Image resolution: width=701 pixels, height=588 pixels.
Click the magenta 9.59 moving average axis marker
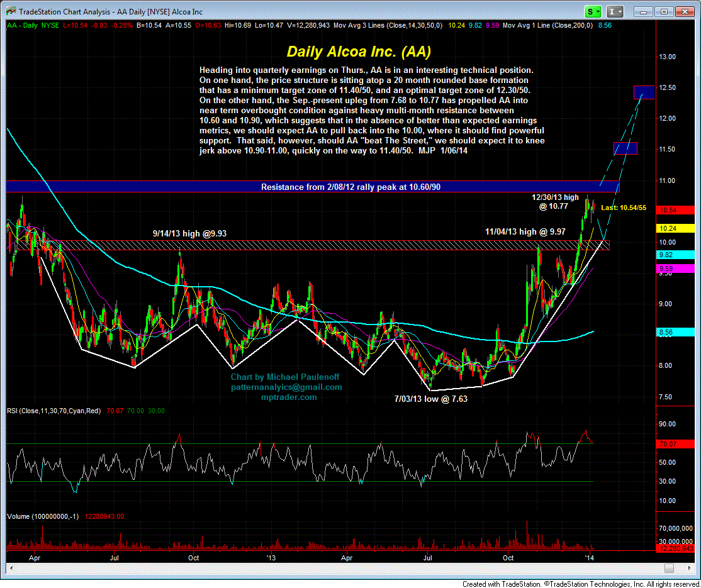click(674, 269)
